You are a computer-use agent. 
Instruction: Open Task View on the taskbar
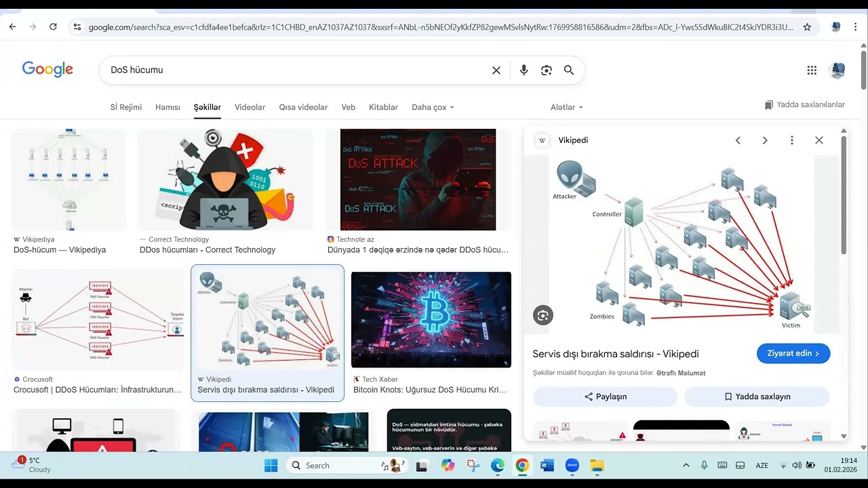point(422,466)
